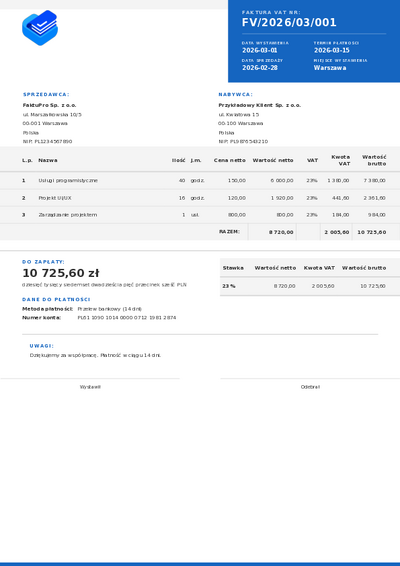The height and width of the screenshot is (566, 400).
Task: Select 'Przelew bankowy (14 dni)'
Action: click(110, 309)
